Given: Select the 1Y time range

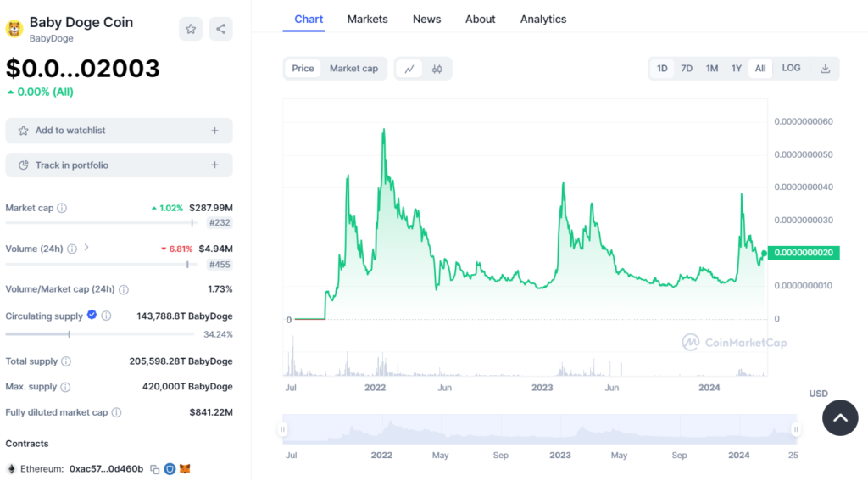Looking at the screenshot, I should (737, 69).
